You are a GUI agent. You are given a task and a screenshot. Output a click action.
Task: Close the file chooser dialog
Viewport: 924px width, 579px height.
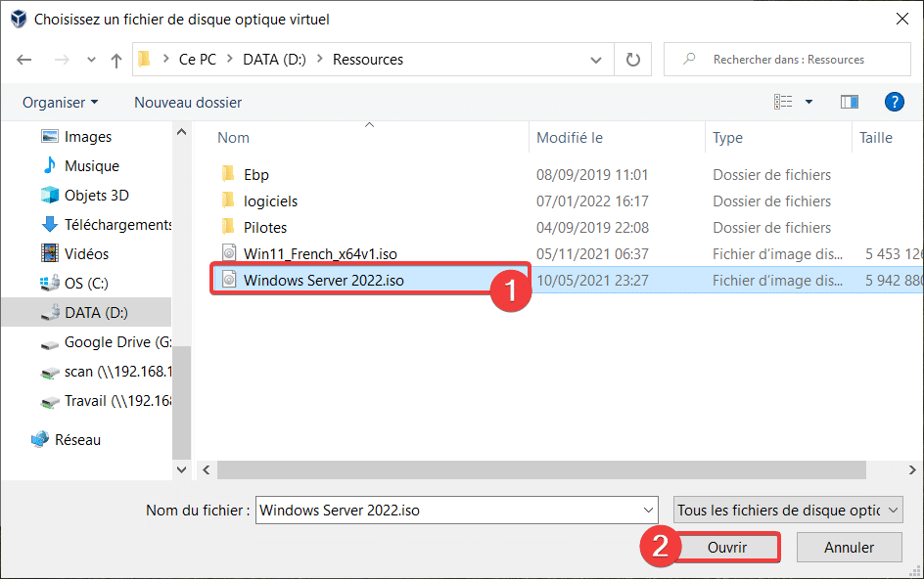(901, 19)
